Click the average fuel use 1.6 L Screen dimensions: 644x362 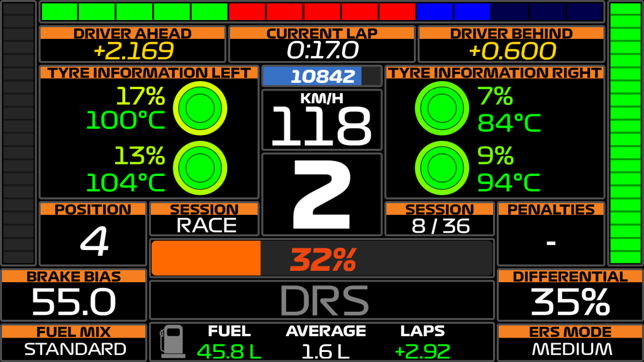[325, 351]
